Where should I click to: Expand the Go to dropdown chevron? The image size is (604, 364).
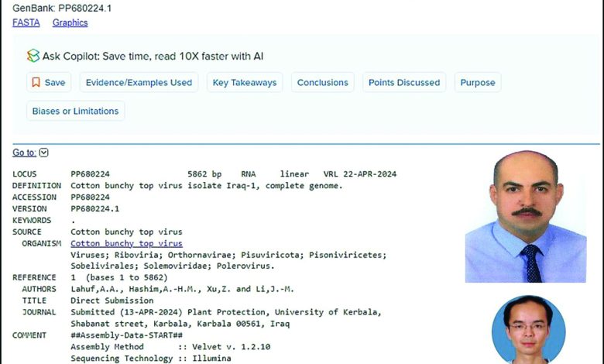point(43,153)
